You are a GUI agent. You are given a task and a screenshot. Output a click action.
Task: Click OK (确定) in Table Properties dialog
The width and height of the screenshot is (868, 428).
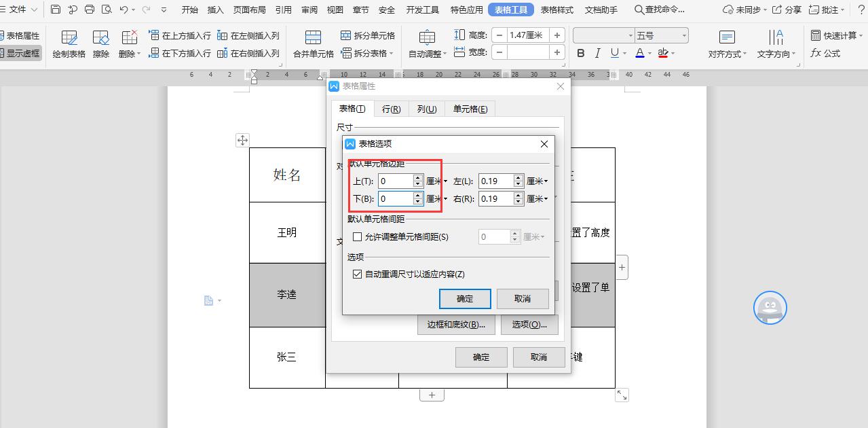(481, 357)
